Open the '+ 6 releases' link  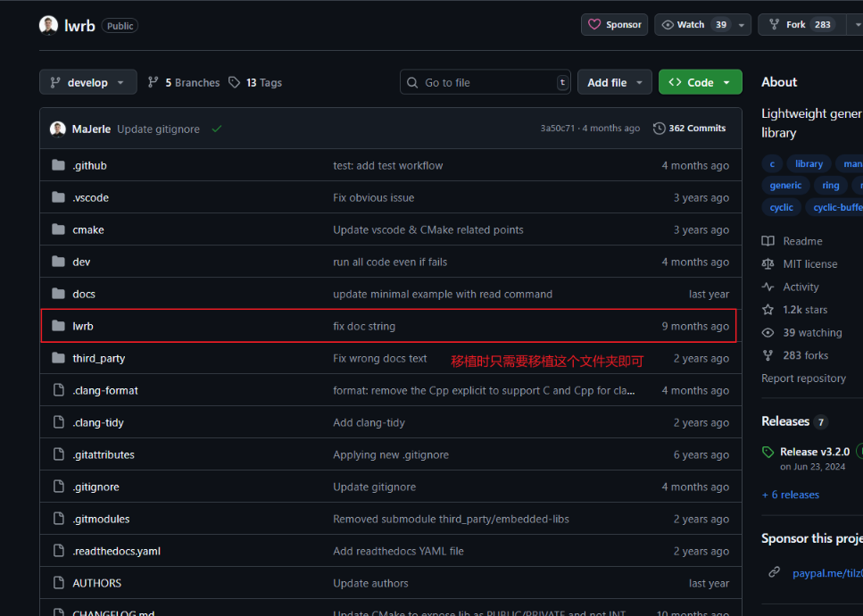(x=791, y=495)
